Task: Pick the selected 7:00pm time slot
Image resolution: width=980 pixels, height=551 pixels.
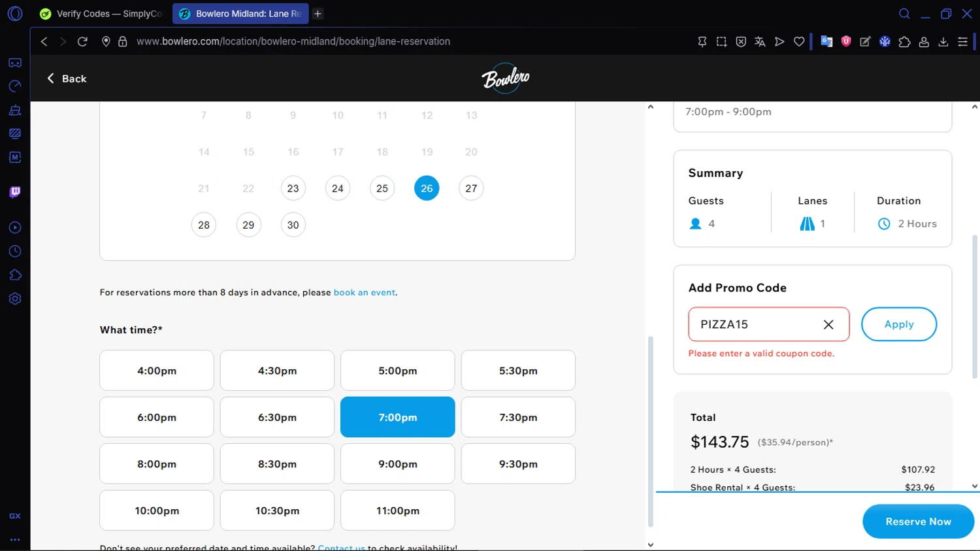Action: [398, 417]
